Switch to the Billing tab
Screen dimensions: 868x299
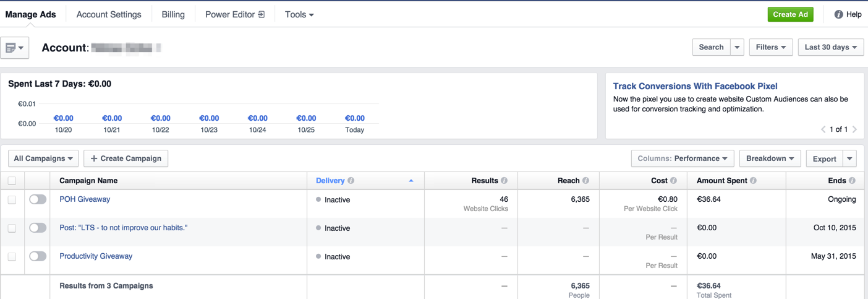[x=173, y=14]
